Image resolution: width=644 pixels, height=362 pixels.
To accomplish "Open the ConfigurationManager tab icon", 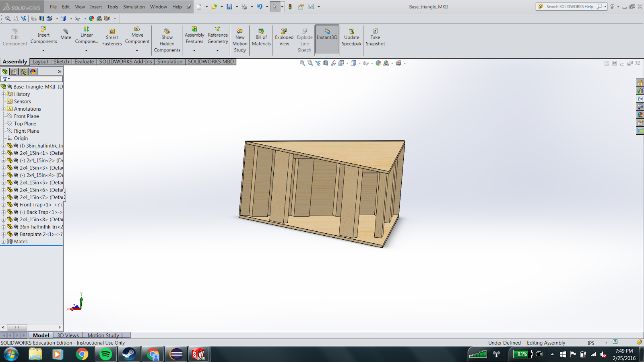I will [23, 72].
